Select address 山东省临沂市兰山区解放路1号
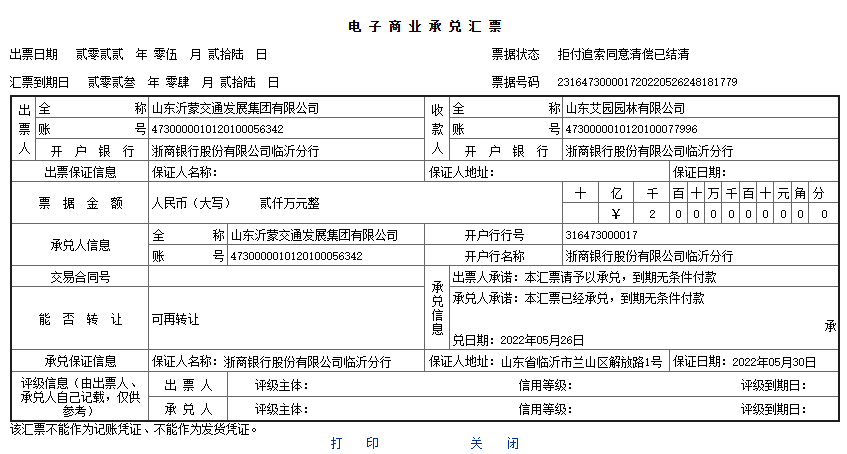This screenshot has height=454, width=847. [581, 362]
